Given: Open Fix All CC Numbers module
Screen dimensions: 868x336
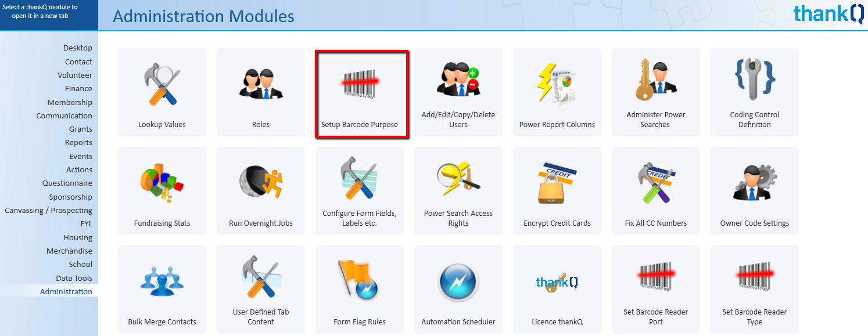Looking at the screenshot, I should point(656,191).
